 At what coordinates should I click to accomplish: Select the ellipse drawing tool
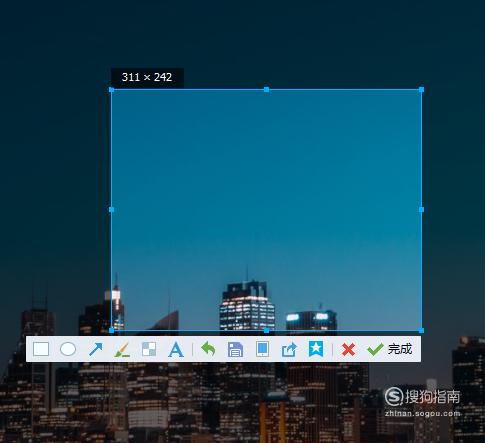pyautogui.click(x=68, y=349)
